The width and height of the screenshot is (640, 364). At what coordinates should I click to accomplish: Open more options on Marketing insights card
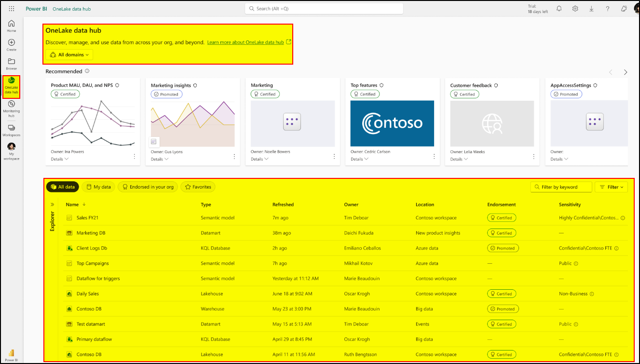pyautogui.click(x=234, y=157)
